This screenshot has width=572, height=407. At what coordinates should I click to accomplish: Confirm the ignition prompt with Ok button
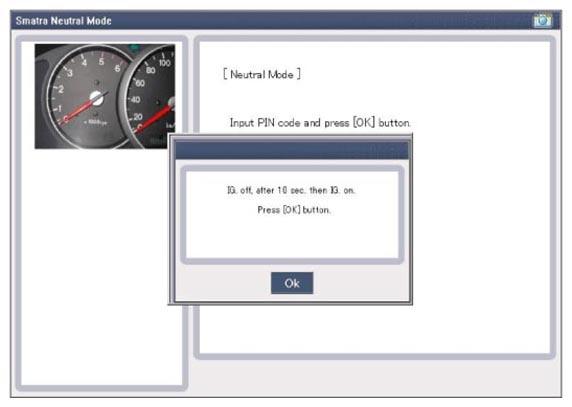tap(292, 283)
